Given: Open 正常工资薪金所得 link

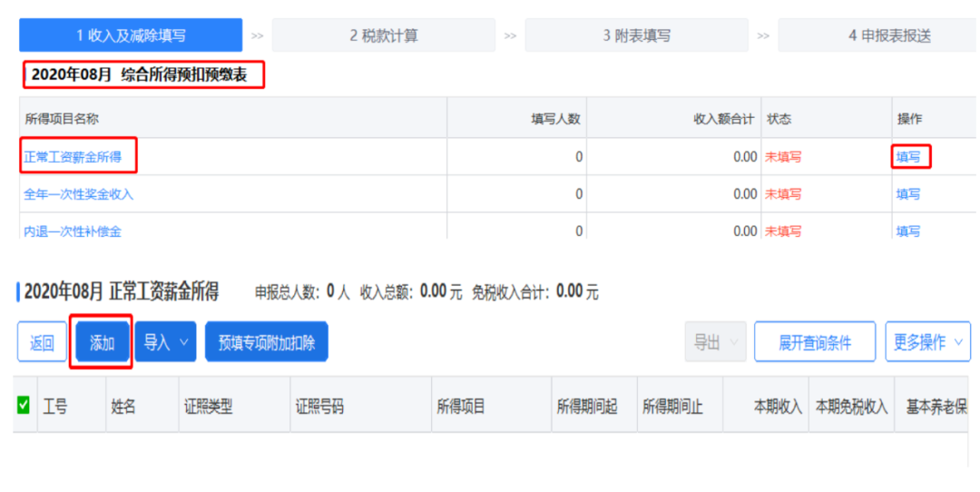Looking at the screenshot, I should point(73,157).
